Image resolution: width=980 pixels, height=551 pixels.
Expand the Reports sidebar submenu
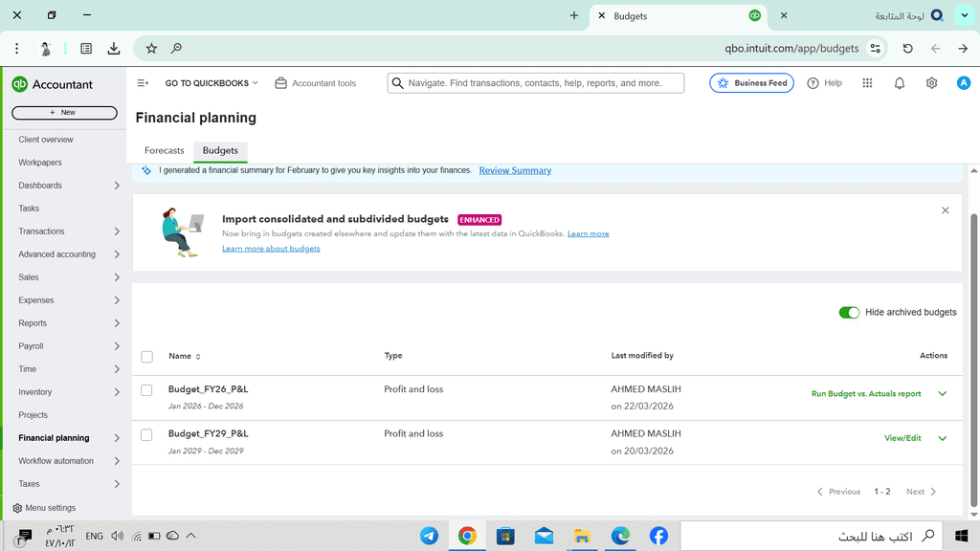click(117, 323)
